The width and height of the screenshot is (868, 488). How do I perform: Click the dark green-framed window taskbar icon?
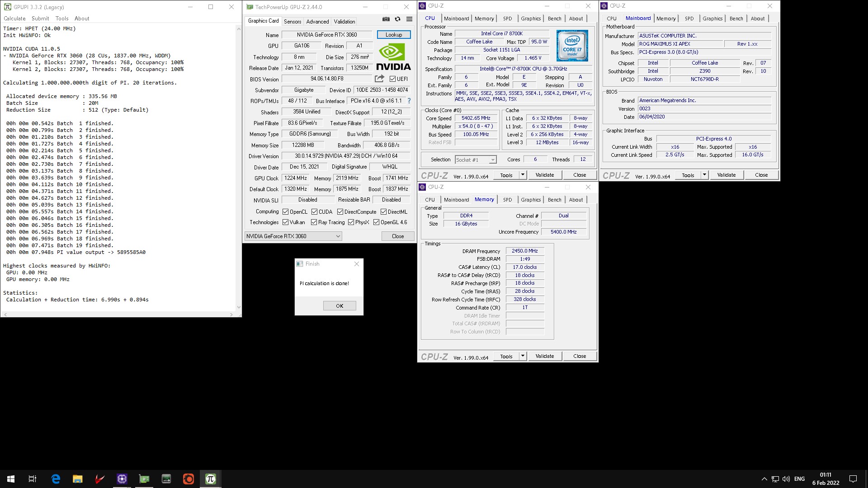(x=166, y=479)
